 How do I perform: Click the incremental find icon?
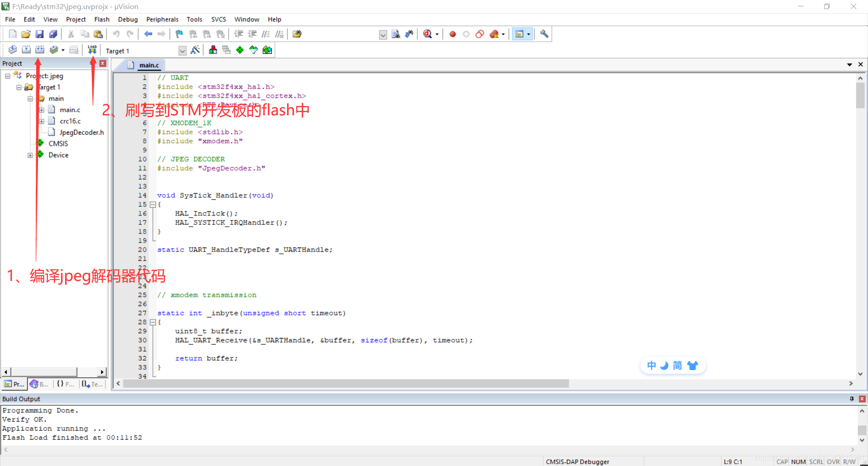pos(409,34)
